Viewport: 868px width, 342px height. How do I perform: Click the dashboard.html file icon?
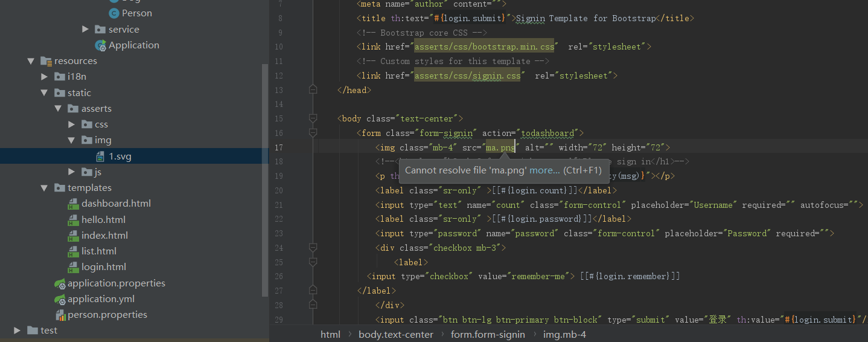73,204
